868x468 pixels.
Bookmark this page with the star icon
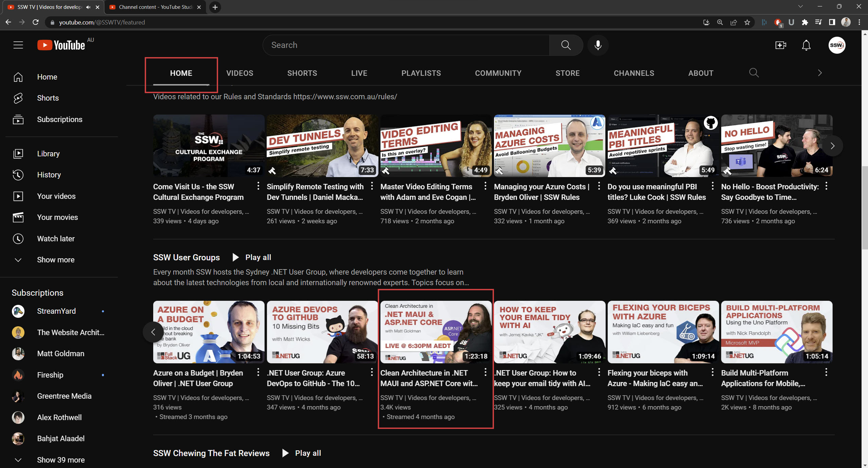tap(747, 22)
